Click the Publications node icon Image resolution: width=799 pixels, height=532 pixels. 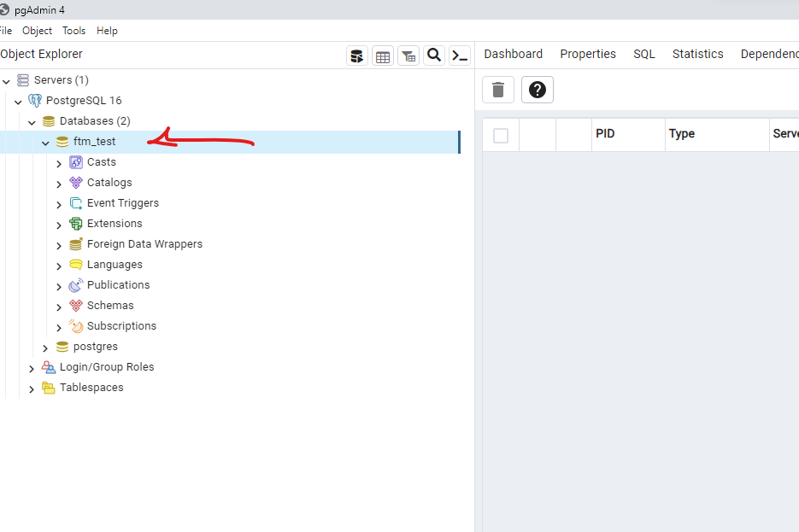point(76,285)
